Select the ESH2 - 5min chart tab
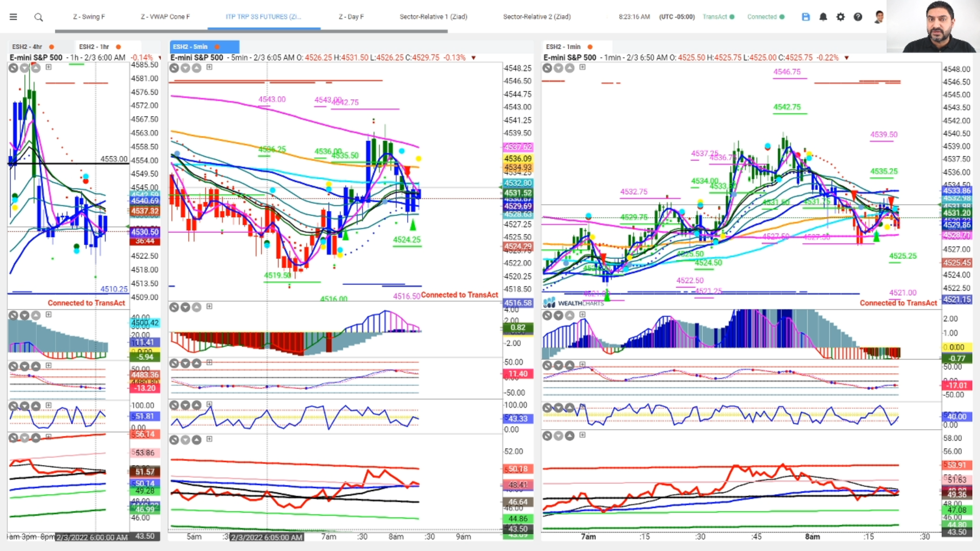980x551 pixels. [204, 46]
